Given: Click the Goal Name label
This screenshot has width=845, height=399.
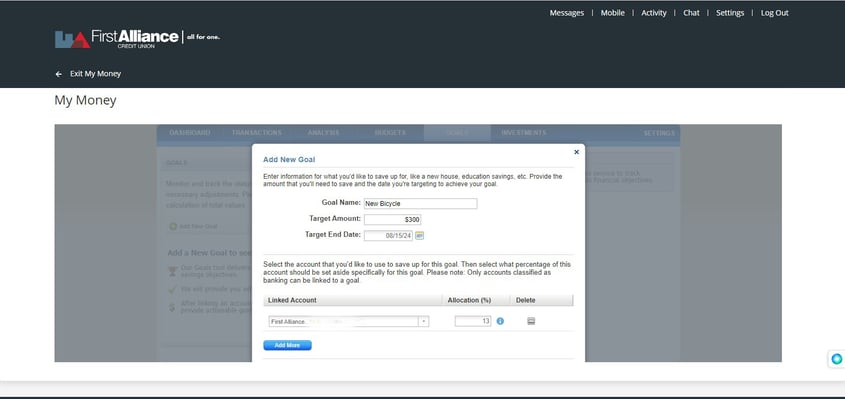Looking at the screenshot, I should coord(341,203).
